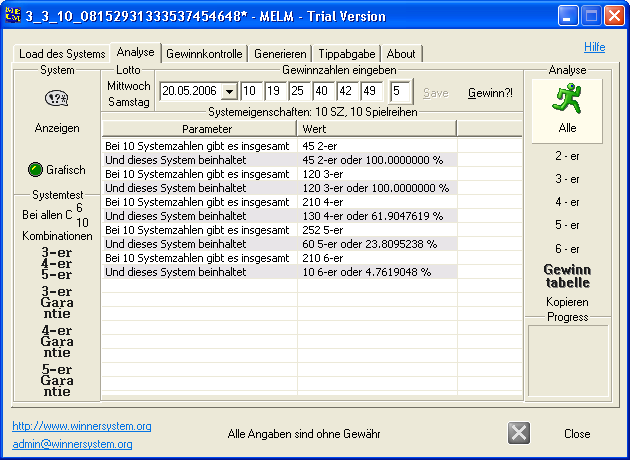The width and height of the screenshot is (630, 460).
Task: Click the MELM application icon in title bar
Action: (13, 15)
